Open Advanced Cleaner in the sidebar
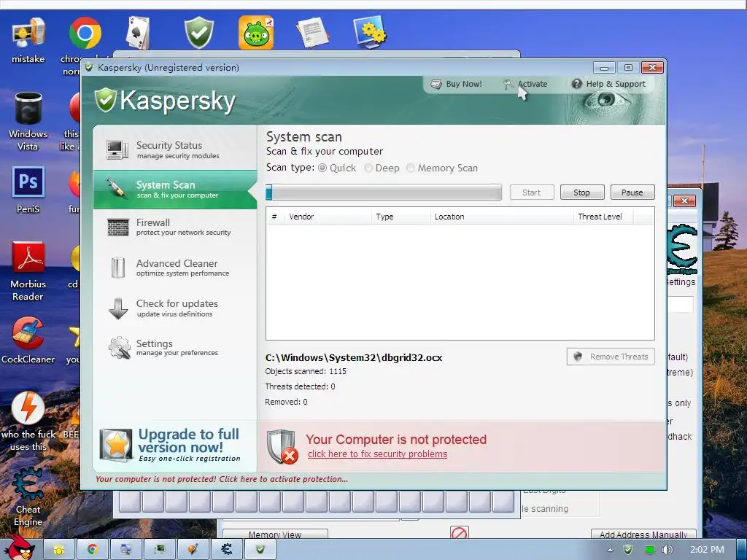This screenshot has height=560, width=747. tap(175, 268)
